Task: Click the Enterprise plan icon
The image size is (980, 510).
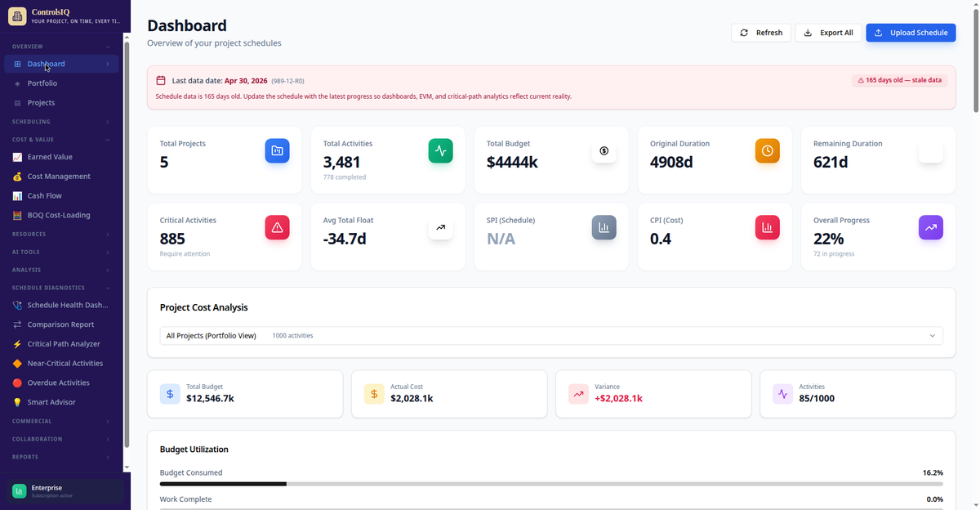Action: [19, 490]
